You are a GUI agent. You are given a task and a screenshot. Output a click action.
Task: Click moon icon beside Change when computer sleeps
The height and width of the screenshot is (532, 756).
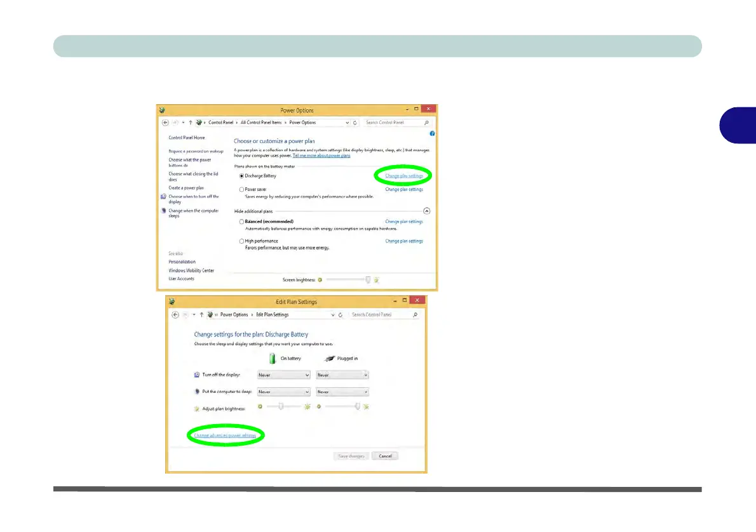click(x=163, y=211)
